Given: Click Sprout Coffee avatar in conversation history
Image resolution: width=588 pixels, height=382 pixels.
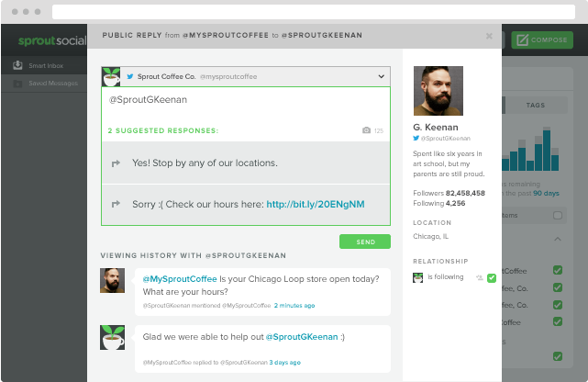Looking at the screenshot, I should coord(112,337).
